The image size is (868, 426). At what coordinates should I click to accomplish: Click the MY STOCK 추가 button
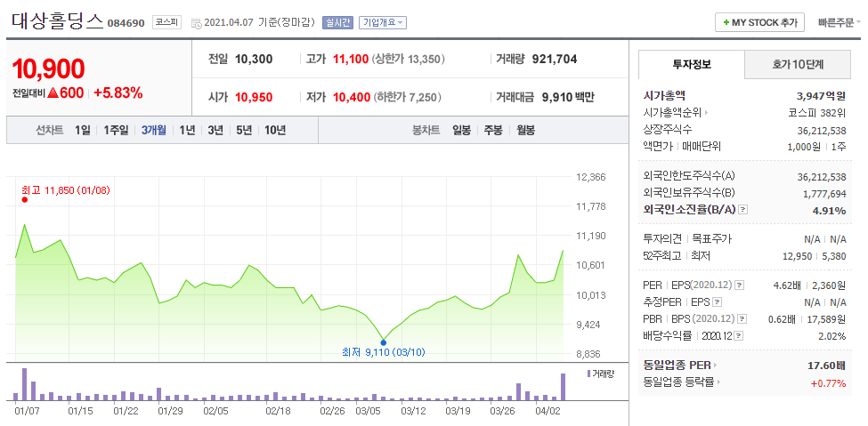[759, 23]
